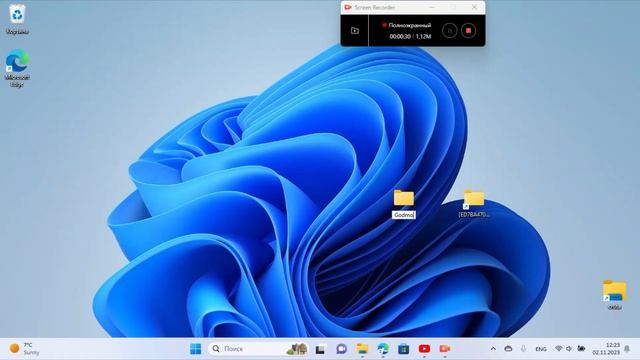640x360 pixels.
Task: Open Microsoft Edge from the taskbar
Action: [383, 349]
